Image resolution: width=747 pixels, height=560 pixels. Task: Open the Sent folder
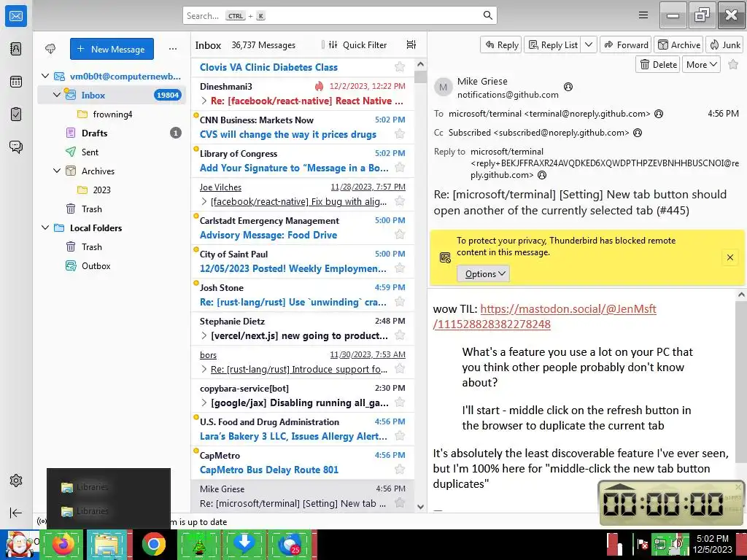point(112,152)
